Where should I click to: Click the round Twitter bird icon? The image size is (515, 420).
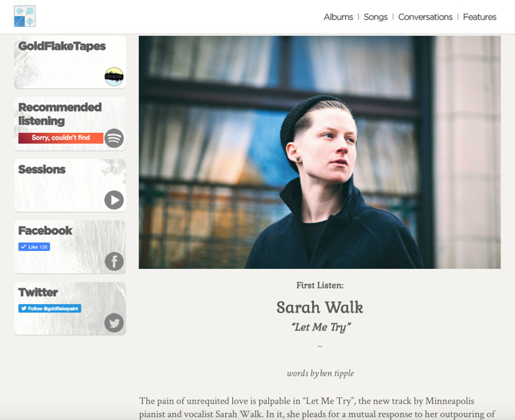click(114, 323)
